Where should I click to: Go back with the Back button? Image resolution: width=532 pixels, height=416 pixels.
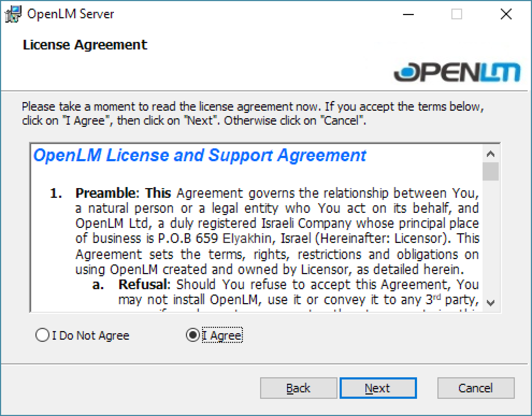[x=298, y=388]
